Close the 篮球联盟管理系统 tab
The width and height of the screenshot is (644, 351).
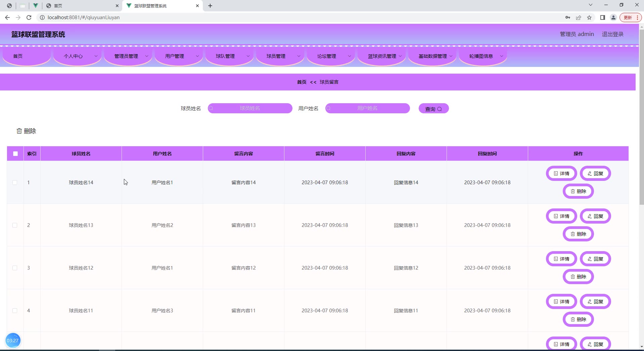pos(197,6)
